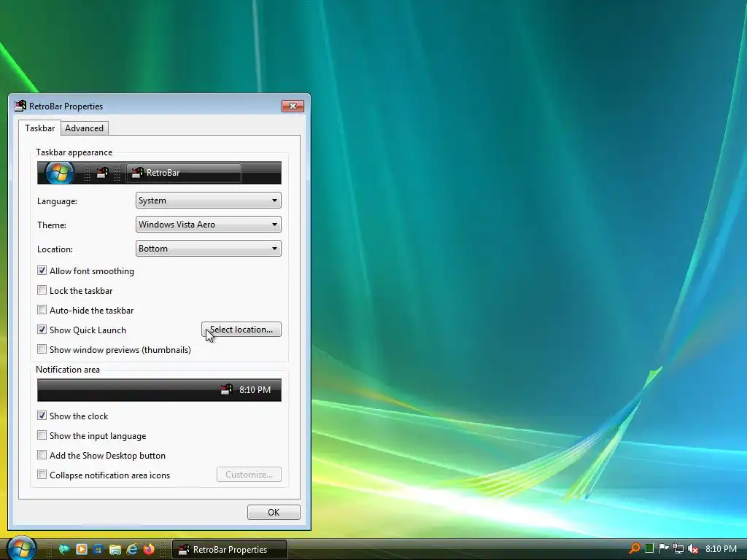747x560 pixels.
Task: Open the Windows Start orb on the taskbar
Action: click(x=21, y=548)
